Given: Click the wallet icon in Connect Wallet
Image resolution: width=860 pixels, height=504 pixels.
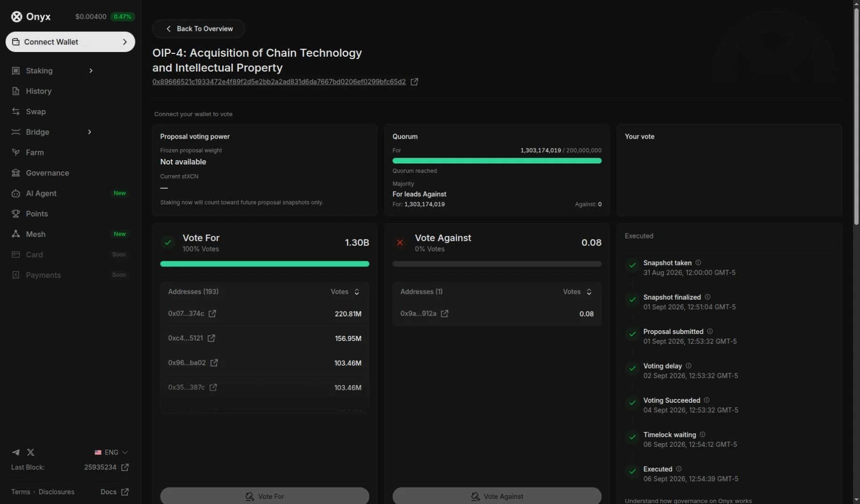Looking at the screenshot, I should click(16, 42).
